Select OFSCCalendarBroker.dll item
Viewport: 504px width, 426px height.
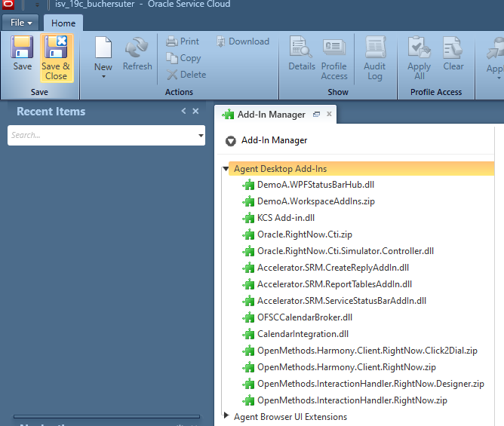pyautogui.click(x=305, y=317)
